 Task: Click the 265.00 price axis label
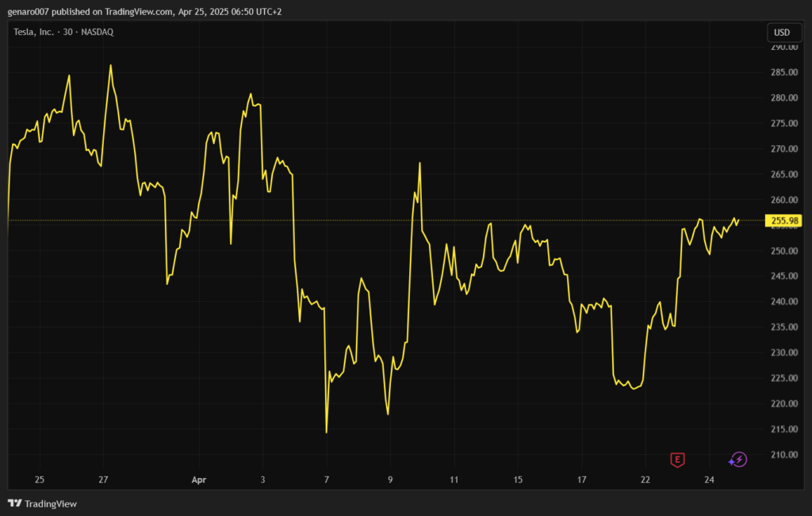783,174
